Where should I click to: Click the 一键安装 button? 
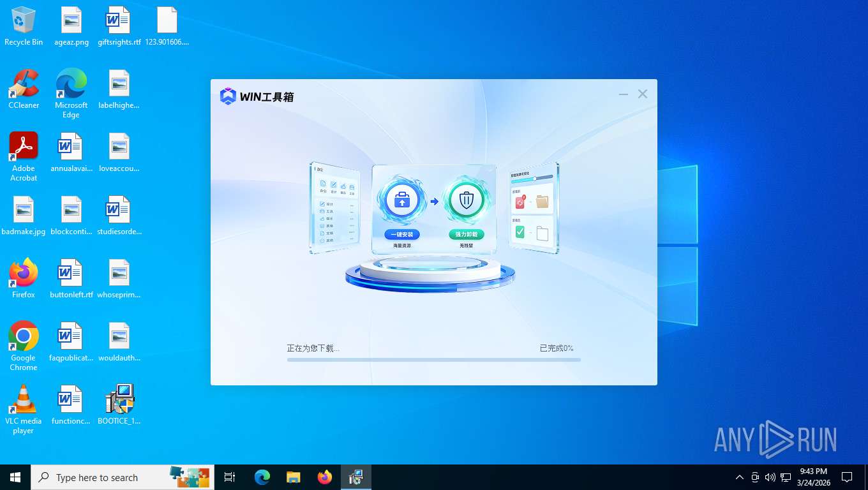(402, 234)
